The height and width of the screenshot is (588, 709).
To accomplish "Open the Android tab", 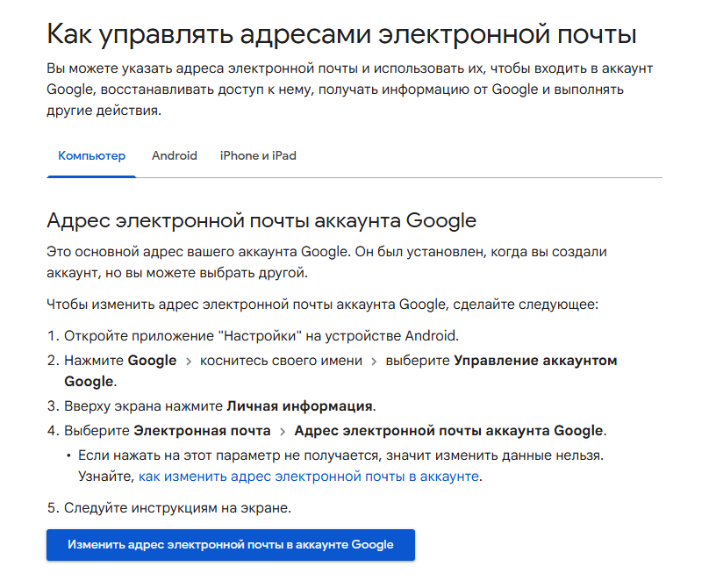I will pyautogui.click(x=174, y=155).
